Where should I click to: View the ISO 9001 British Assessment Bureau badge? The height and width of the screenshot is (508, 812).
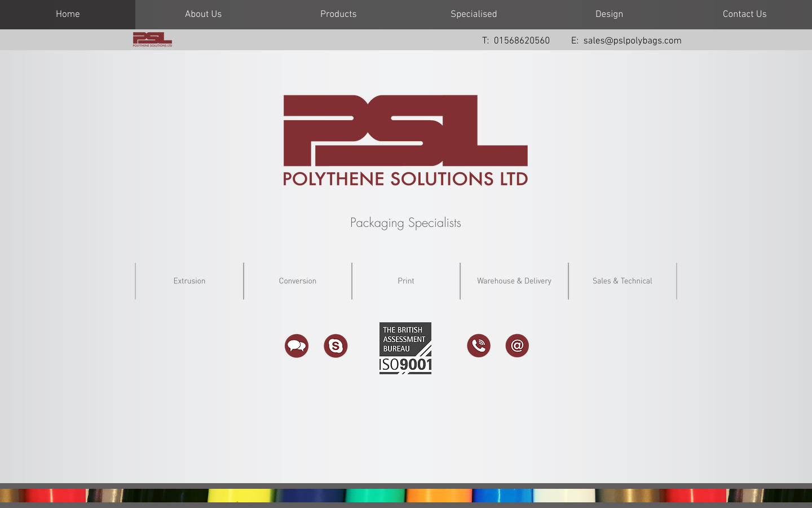(405, 348)
